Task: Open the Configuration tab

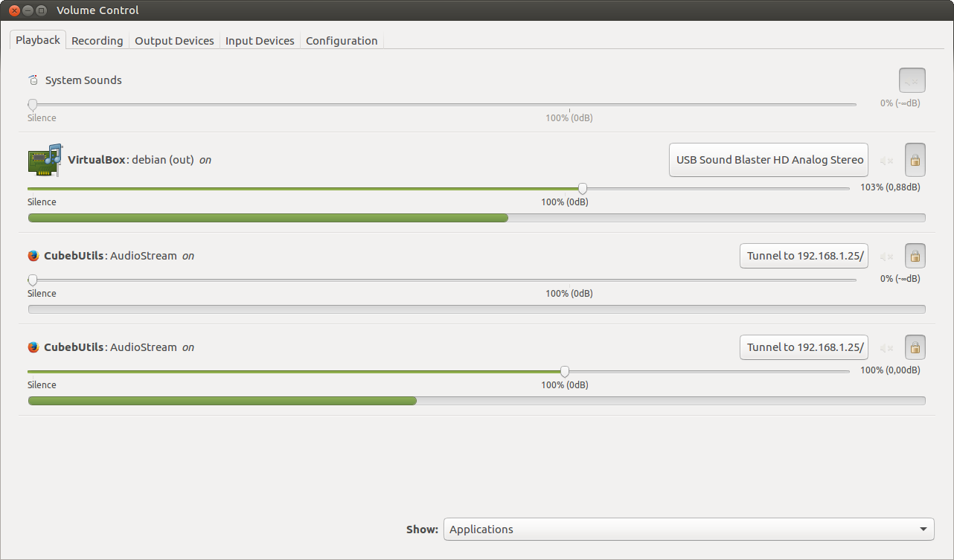Action: pyautogui.click(x=342, y=41)
